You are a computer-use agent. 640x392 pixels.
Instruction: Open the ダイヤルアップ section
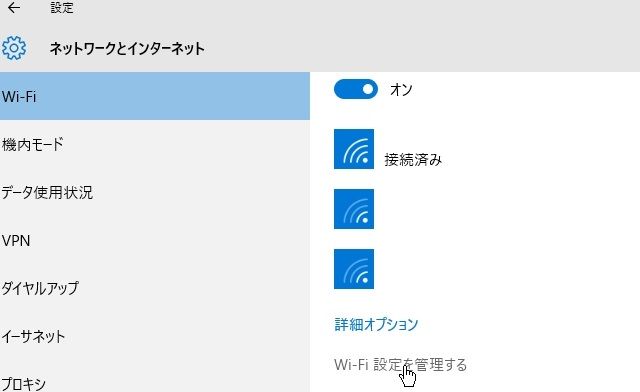pos(155,288)
